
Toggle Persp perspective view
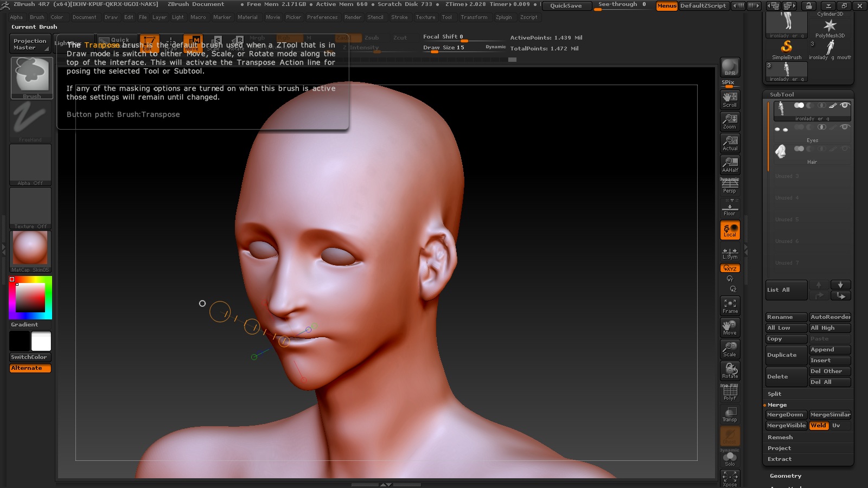coord(730,186)
